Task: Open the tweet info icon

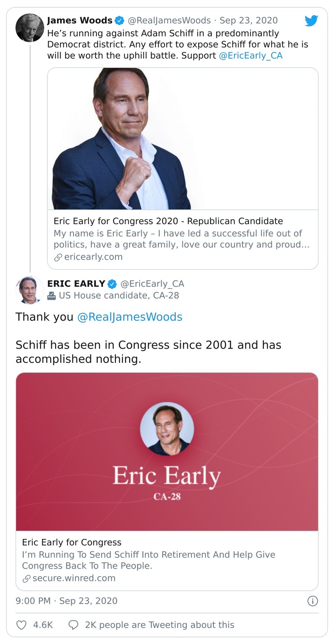Action: 312,601
